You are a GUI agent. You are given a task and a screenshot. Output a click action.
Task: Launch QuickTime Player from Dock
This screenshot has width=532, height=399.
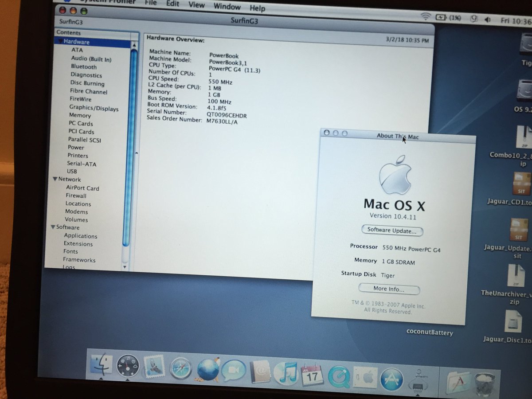pyautogui.click(x=339, y=377)
